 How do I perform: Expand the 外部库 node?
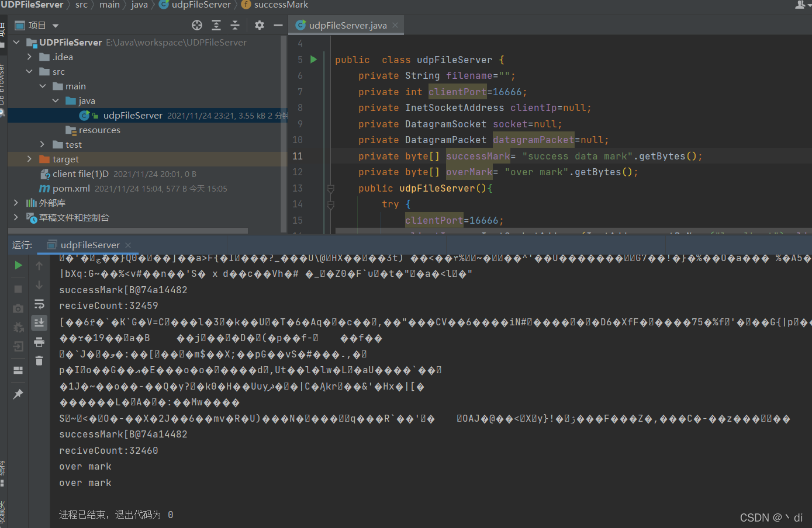tap(16, 203)
